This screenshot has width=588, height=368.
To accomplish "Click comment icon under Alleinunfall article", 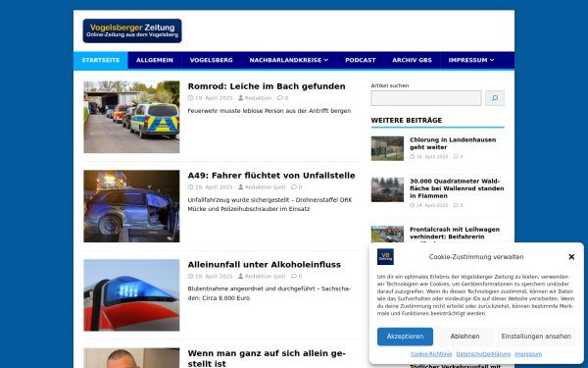I will (x=294, y=276).
